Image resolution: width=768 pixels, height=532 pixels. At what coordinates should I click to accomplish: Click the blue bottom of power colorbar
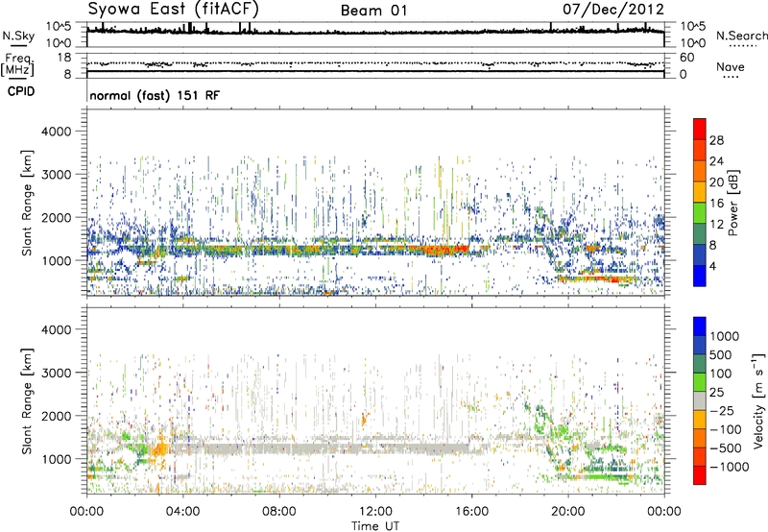pos(700,276)
